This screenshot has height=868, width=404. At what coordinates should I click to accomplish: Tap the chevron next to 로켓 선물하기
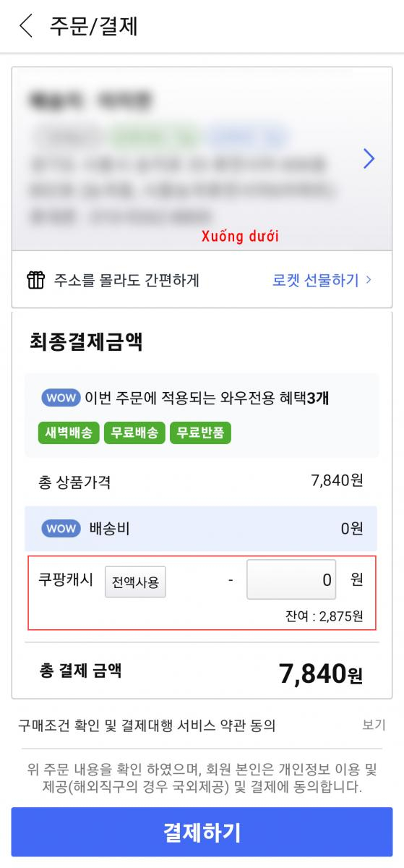[x=369, y=279]
